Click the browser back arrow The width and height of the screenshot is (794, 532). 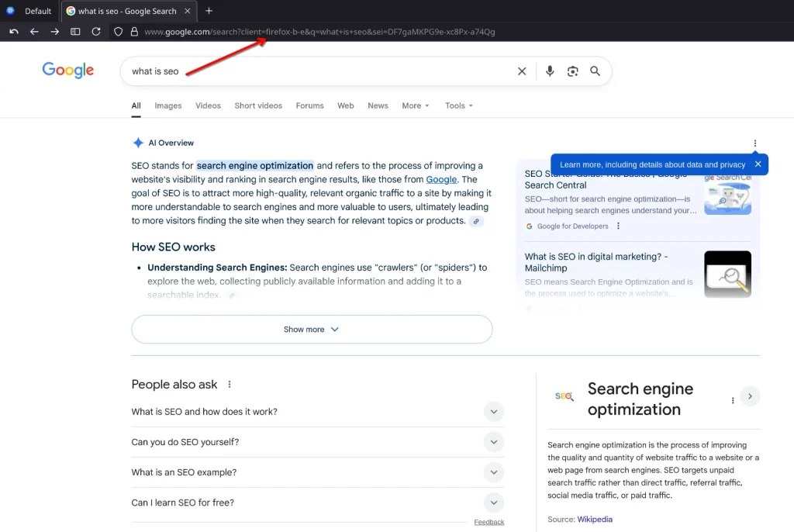pyautogui.click(x=34, y=32)
